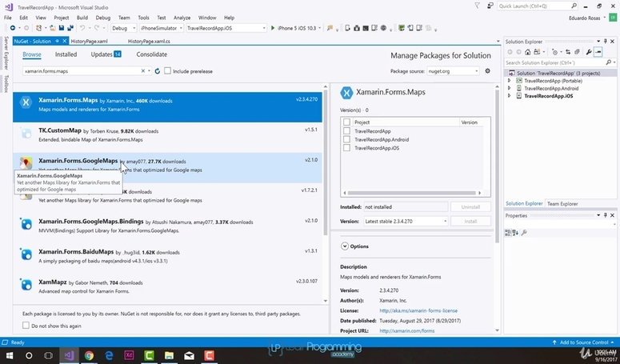Toggle the select-all Project header checkbox

point(346,122)
